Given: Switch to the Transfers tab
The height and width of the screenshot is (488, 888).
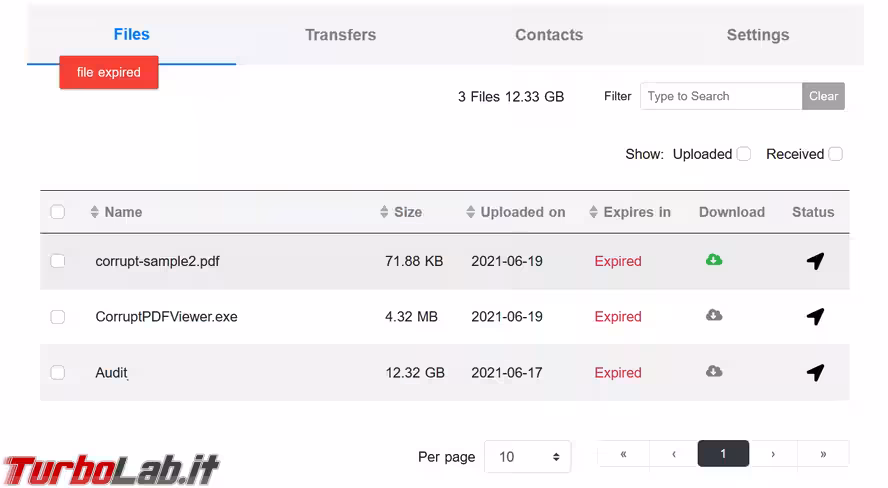Looking at the screenshot, I should (340, 35).
